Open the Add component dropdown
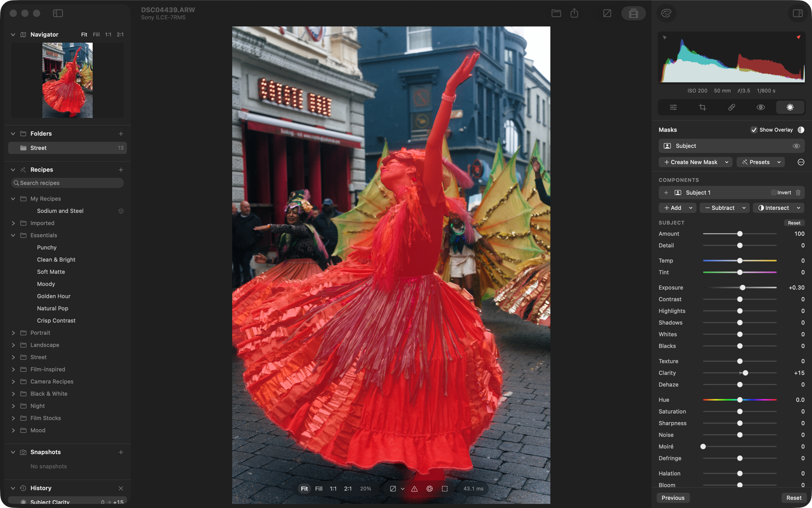Image resolution: width=812 pixels, height=508 pixels. click(x=677, y=208)
